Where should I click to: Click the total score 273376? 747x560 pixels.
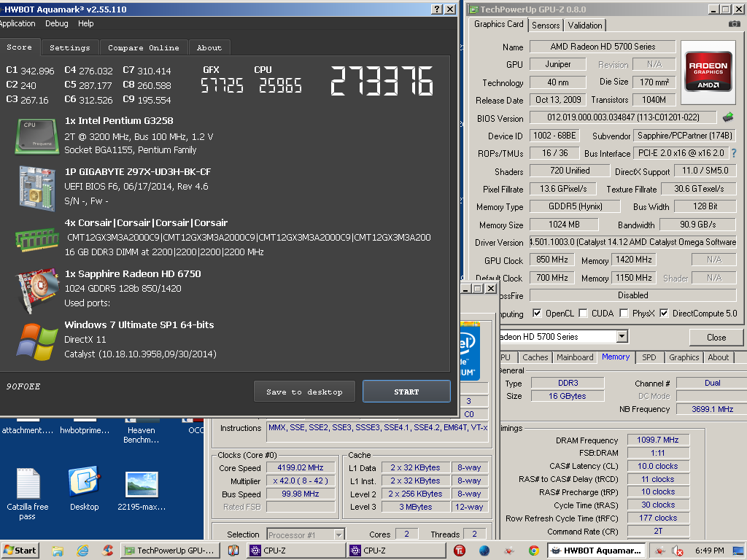coord(382,81)
